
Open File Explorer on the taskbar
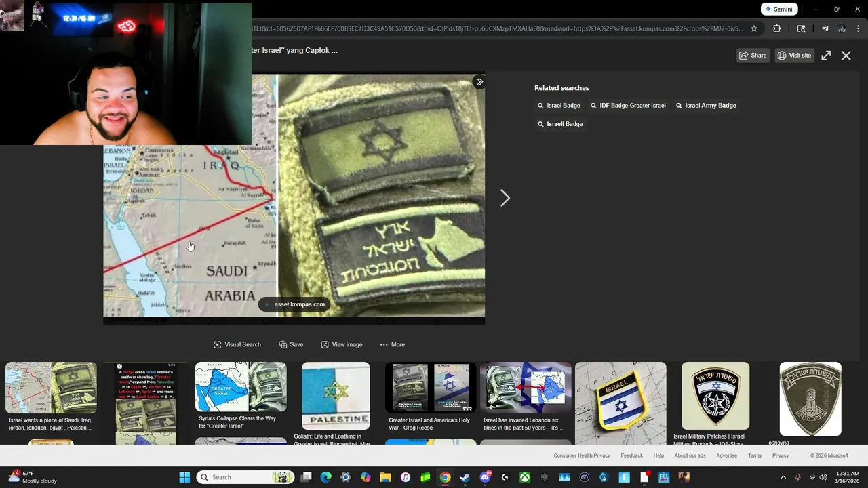[x=385, y=477]
